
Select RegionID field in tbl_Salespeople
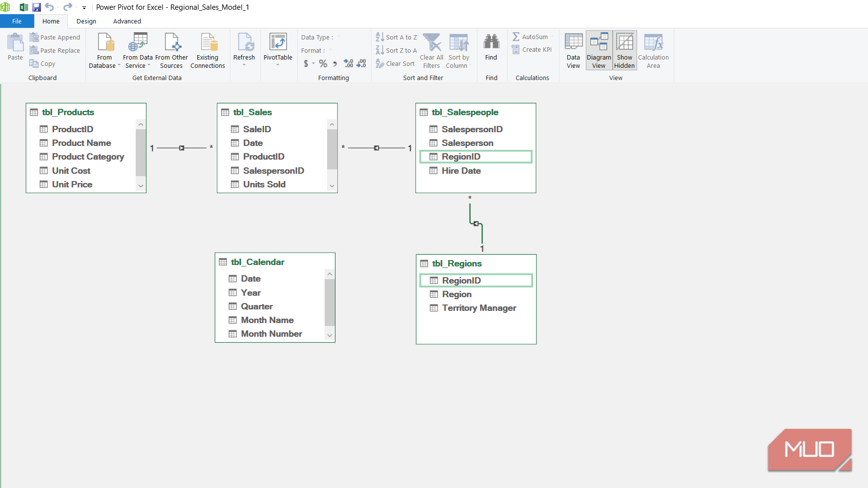476,157
